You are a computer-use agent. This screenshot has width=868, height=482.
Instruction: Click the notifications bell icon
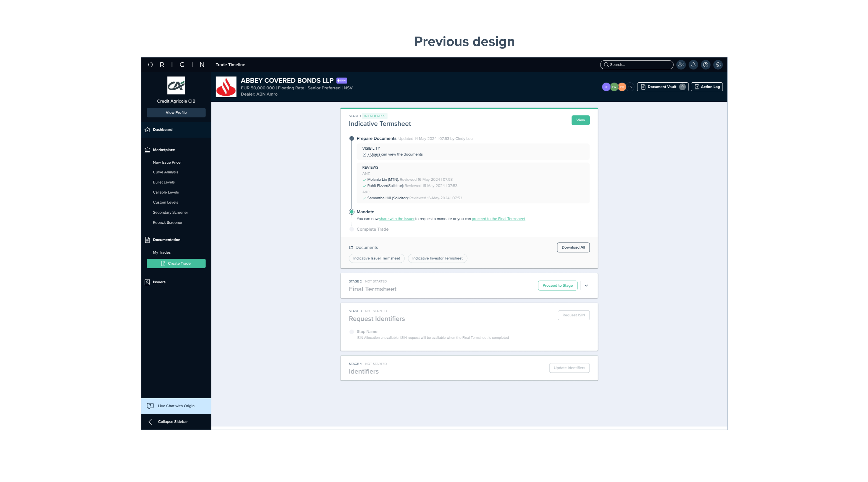693,65
